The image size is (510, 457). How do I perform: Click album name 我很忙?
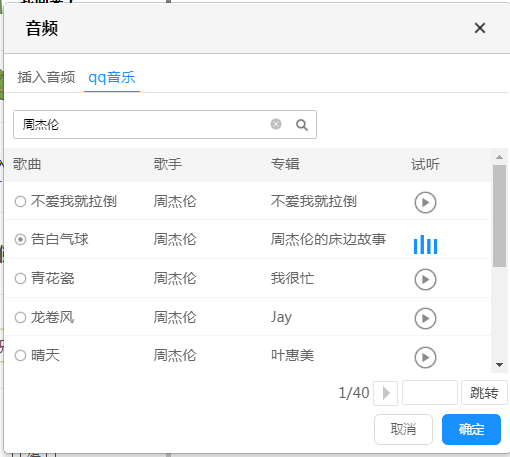292,278
